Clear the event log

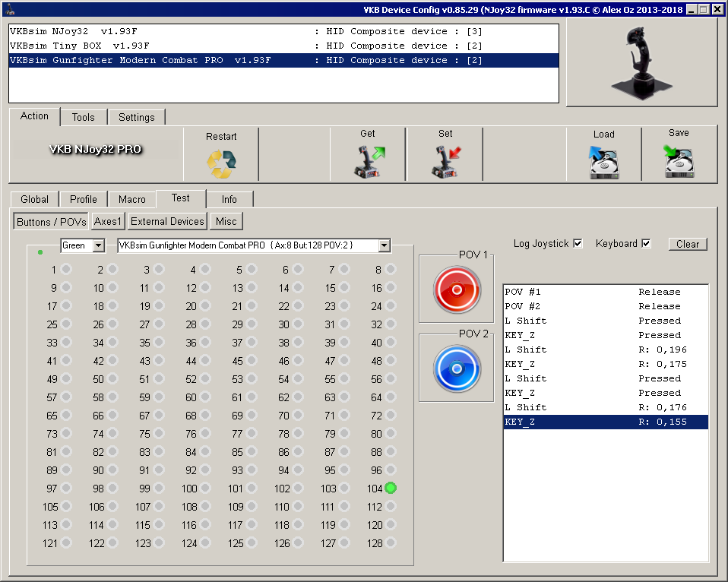688,244
